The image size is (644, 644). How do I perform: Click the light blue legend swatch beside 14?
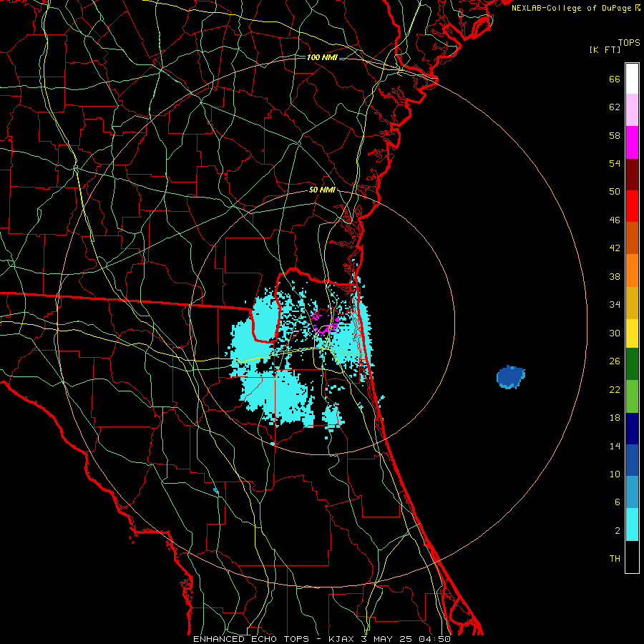pos(632,492)
